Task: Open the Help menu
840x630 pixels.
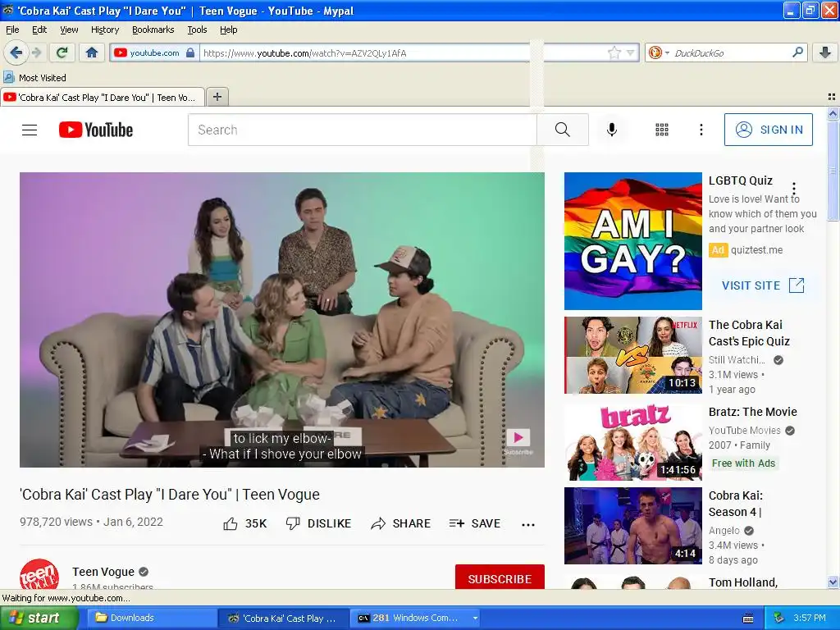Action: tap(228, 30)
